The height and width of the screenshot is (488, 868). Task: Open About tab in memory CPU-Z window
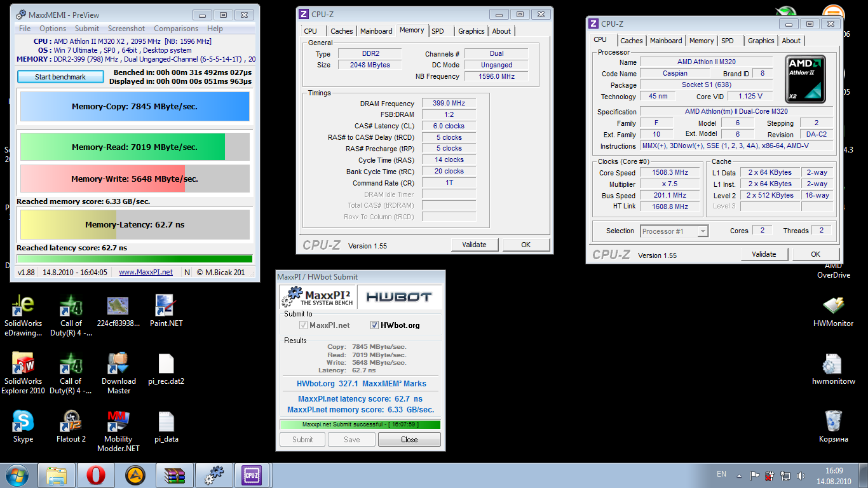tap(501, 31)
